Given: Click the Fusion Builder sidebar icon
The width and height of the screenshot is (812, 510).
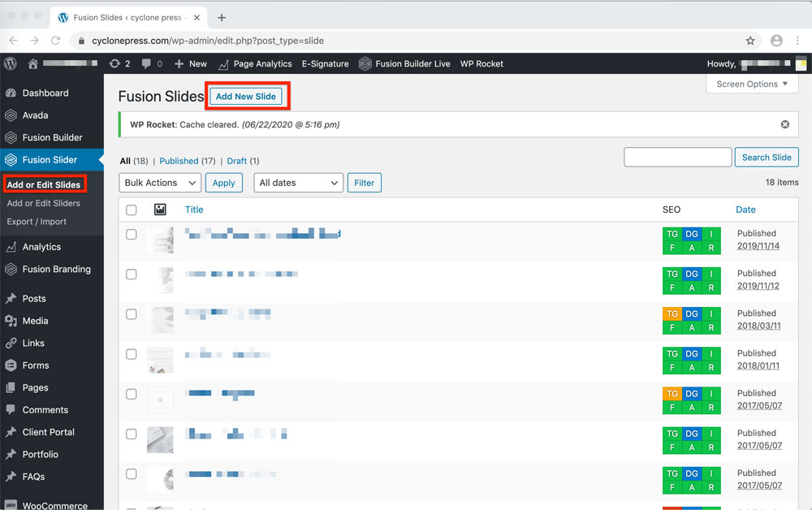Looking at the screenshot, I should click(11, 138).
